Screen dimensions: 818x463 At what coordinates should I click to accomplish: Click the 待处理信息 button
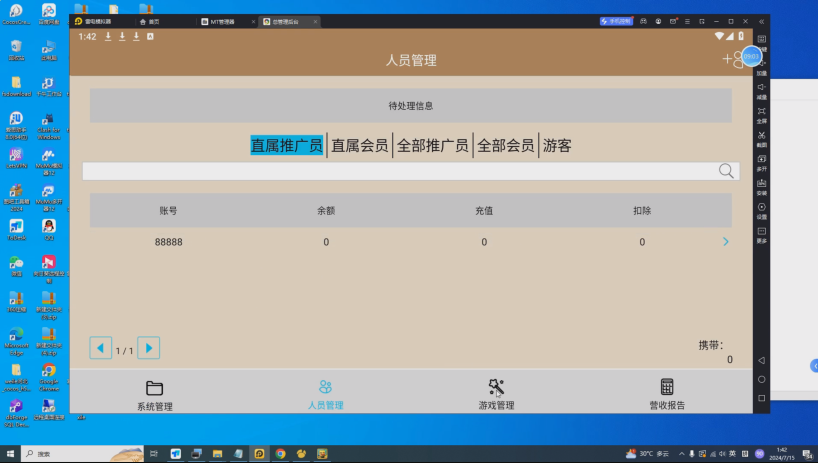coord(410,105)
